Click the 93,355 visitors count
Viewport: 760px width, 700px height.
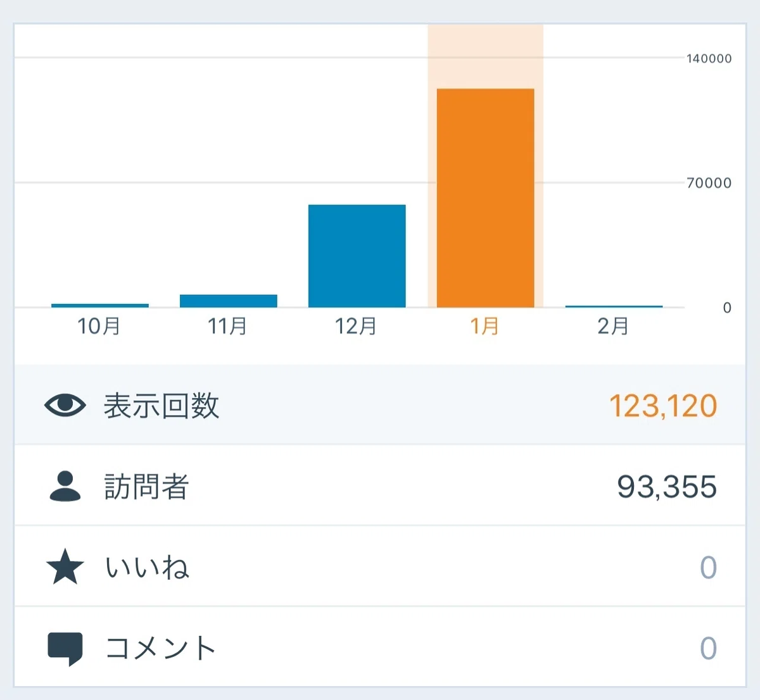tap(667, 487)
